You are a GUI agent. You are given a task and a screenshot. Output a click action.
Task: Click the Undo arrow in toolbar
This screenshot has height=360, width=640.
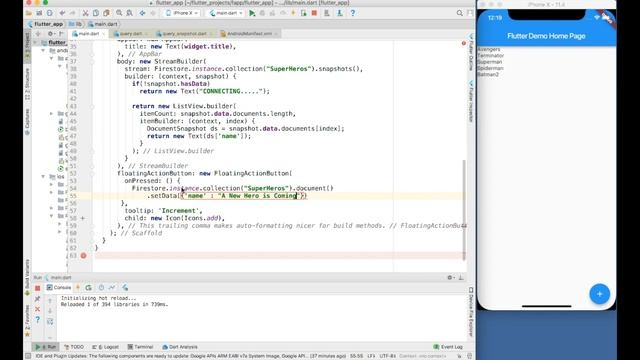click(x=62, y=13)
